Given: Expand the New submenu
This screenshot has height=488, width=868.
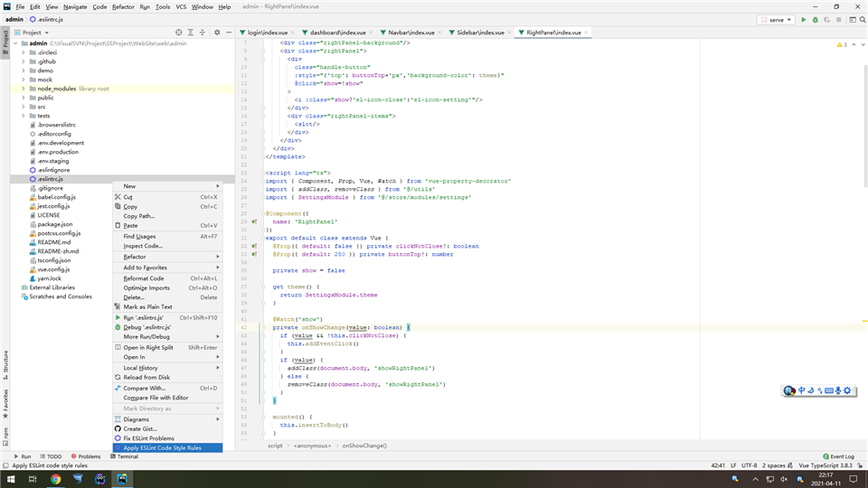Looking at the screenshot, I should [168, 186].
